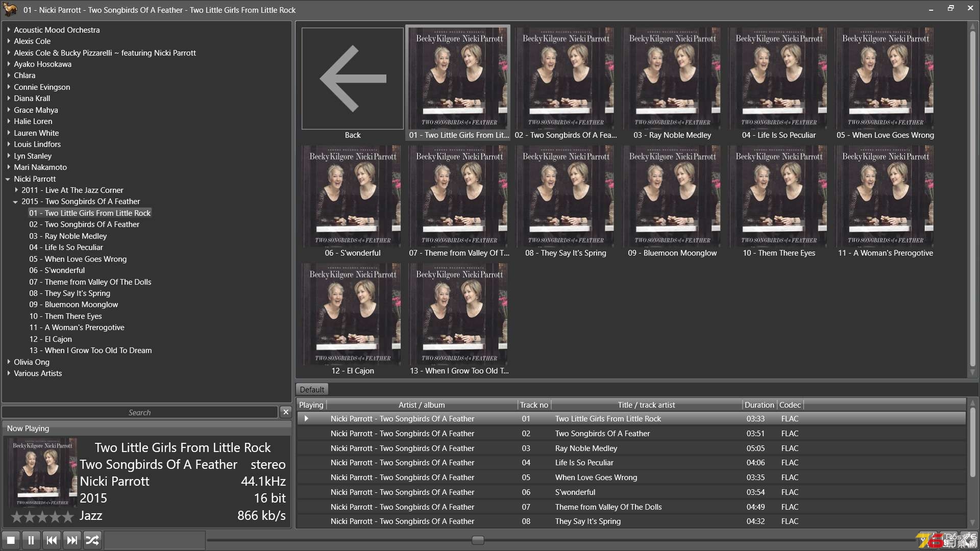Pause the current track
Viewport: 980px width, 551px height.
point(31,540)
